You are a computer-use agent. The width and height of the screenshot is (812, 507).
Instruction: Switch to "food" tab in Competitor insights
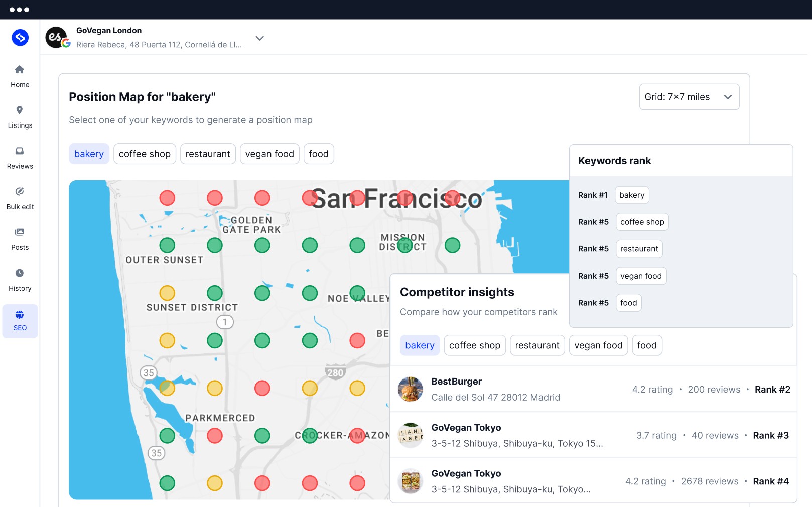tap(646, 345)
